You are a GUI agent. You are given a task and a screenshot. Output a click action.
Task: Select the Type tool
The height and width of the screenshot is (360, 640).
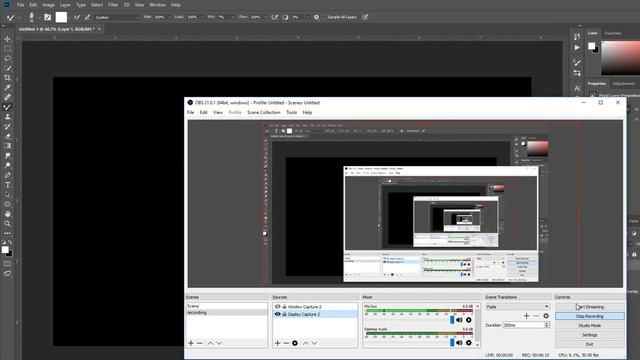coord(7,185)
